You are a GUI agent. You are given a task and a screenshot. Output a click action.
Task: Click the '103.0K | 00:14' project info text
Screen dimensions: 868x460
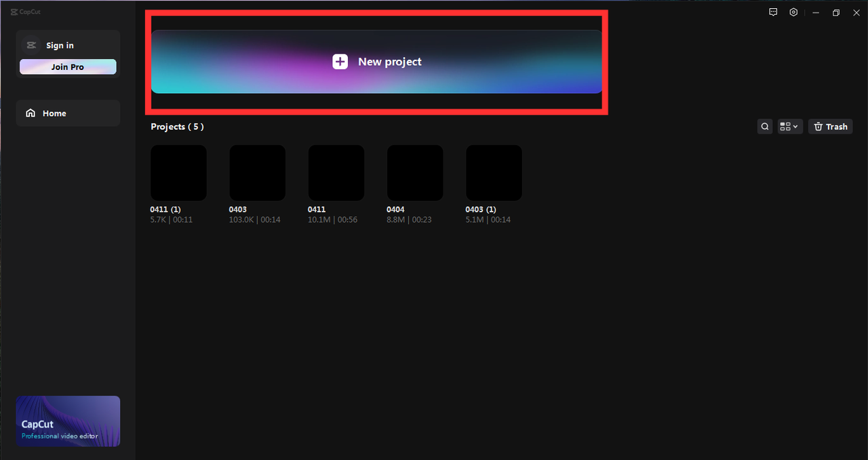(x=254, y=220)
